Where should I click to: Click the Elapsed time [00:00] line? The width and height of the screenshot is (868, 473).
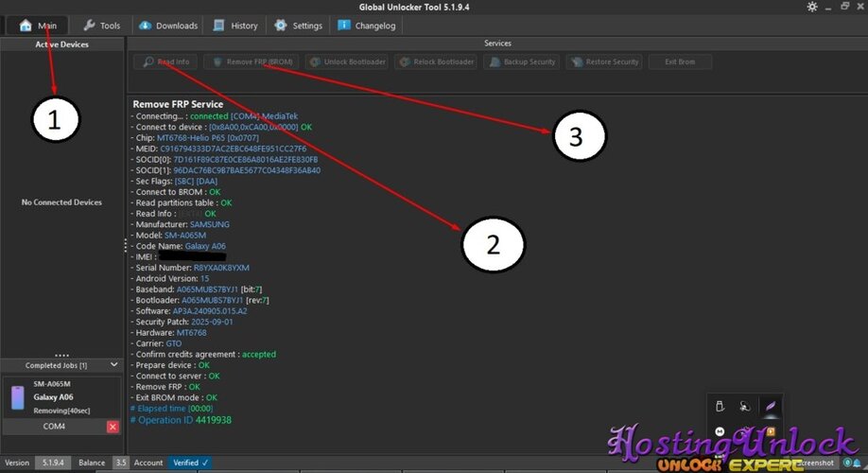[171, 408]
